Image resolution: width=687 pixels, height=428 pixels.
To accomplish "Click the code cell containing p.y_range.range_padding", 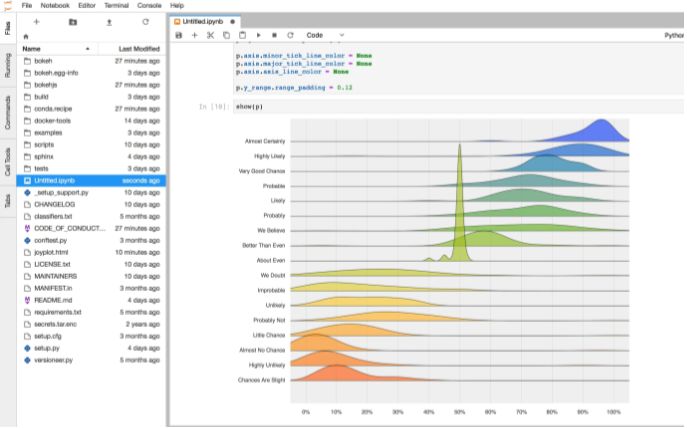I will click(x=458, y=69).
